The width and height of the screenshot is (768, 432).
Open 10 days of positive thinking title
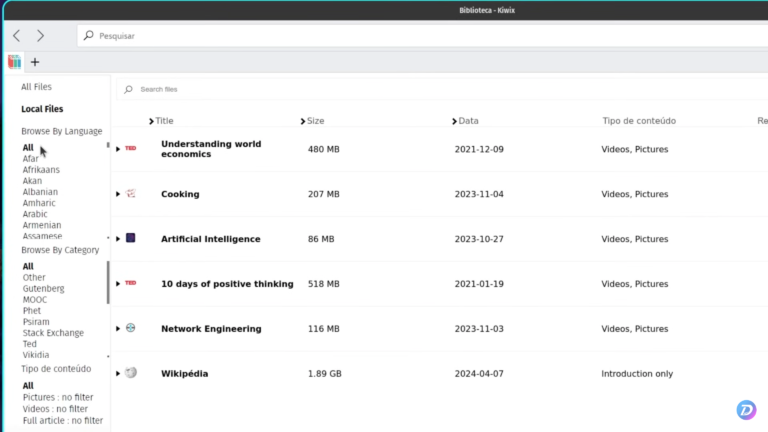(x=227, y=284)
